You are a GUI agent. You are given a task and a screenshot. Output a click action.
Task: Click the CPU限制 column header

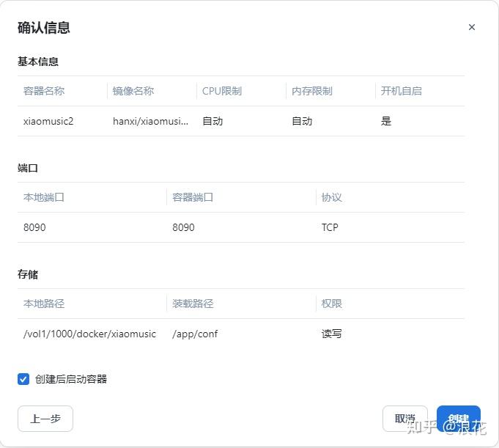[x=222, y=91]
